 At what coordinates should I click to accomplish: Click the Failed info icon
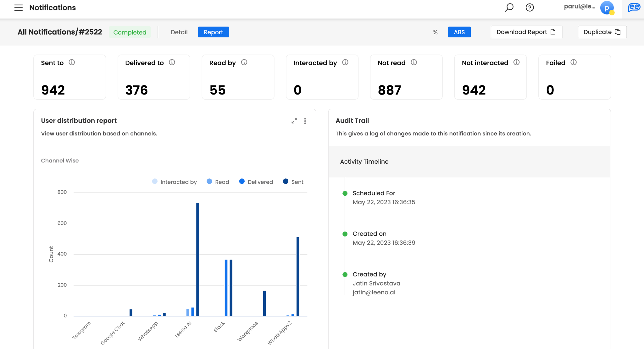click(574, 63)
